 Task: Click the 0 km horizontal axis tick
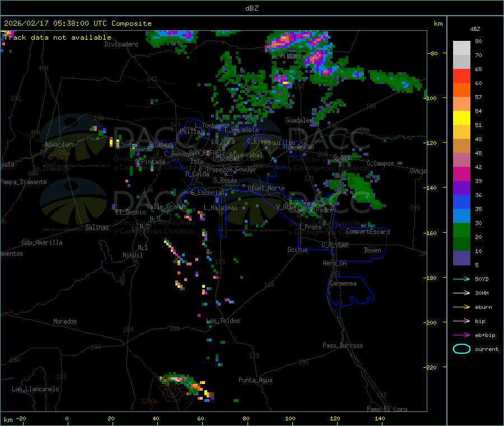pos(67,418)
